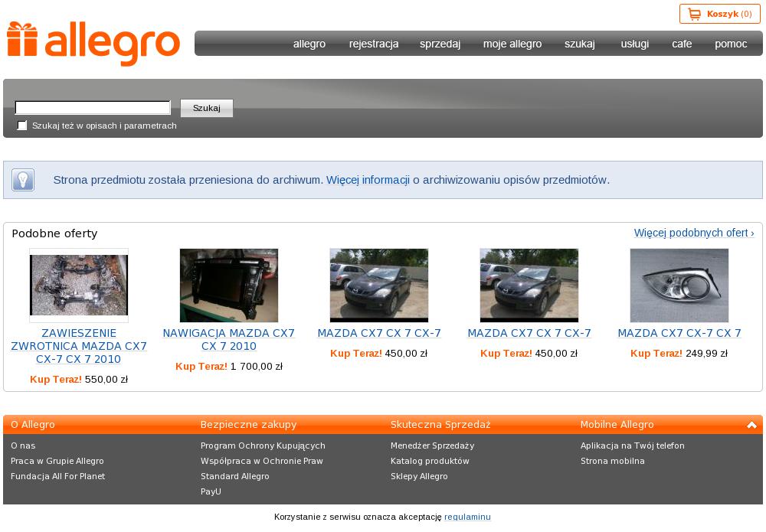This screenshot has height=532, width=766.
Task: Open Sklepy Allegro link
Action: tap(419, 476)
